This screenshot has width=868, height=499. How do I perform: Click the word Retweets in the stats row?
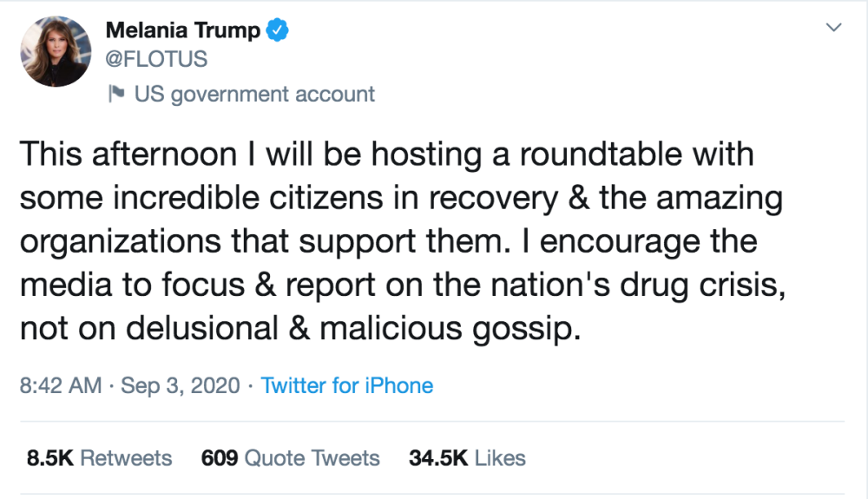tap(126, 457)
